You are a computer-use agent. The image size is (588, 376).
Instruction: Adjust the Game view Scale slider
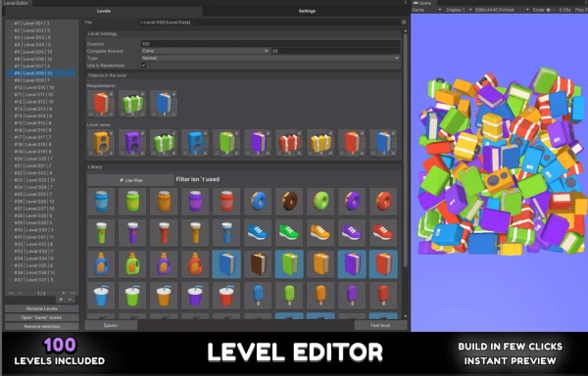[553, 10]
